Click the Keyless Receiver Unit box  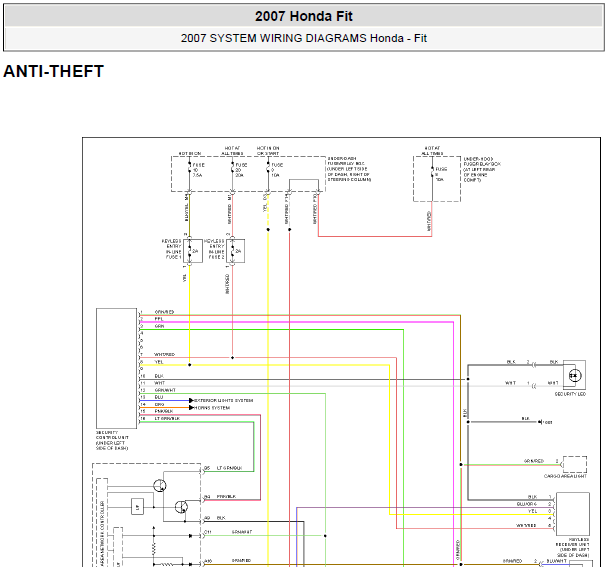(573, 514)
